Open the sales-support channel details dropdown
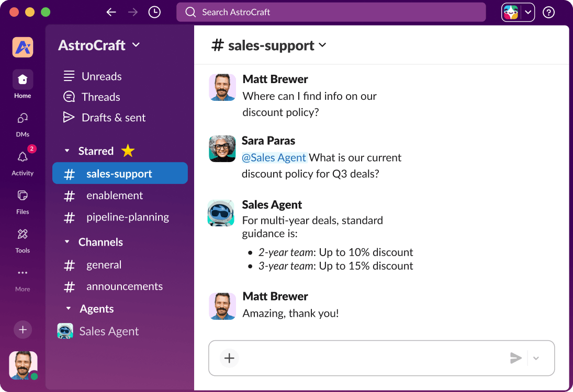Screen dimensions: 573x392 click(x=322, y=45)
